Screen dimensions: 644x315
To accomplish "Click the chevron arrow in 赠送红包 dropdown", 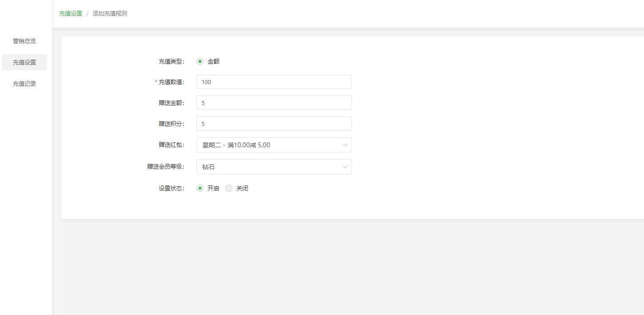I will (345, 145).
